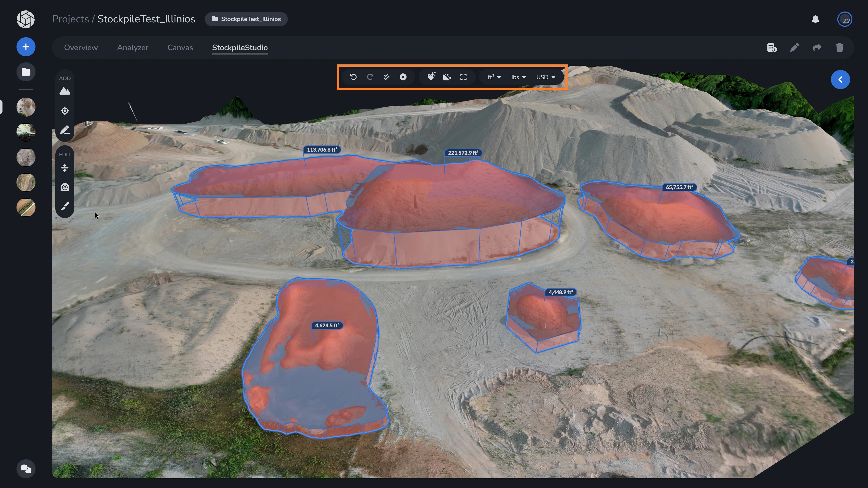
Task: Switch to the Analyzer tab
Action: [132, 47]
